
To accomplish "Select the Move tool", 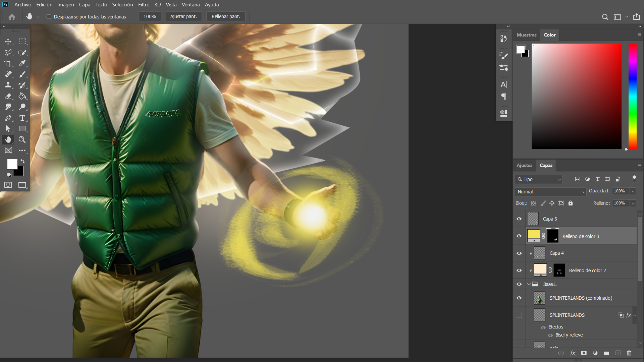I will coord(8,42).
